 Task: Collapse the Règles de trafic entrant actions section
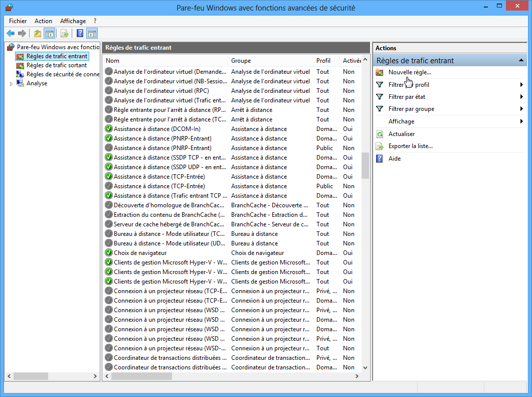(521, 60)
